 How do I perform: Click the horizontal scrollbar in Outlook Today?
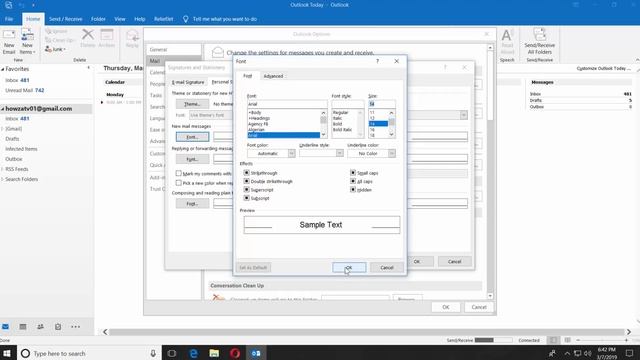366,332
